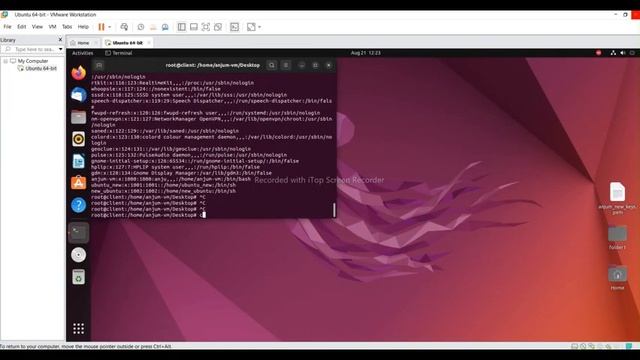Select folder1 on the desktop
The width and height of the screenshot is (640, 360).
(617, 238)
